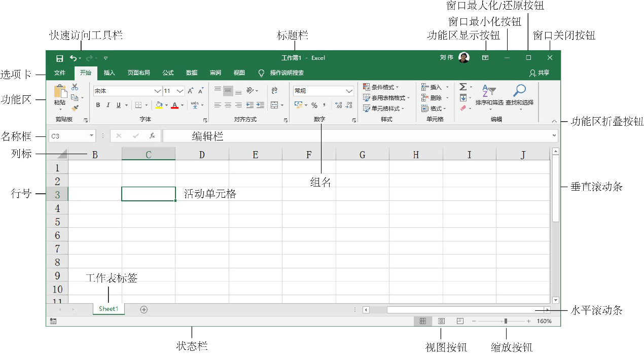Toggle bold formatting
Image resolution: width=644 pixels, height=354 pixels.
(x=98, y=105)
